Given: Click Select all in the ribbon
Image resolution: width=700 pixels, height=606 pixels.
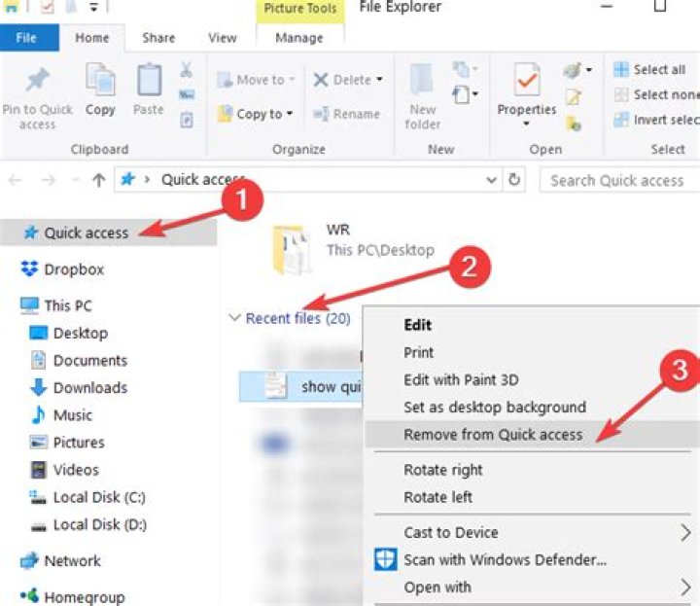Looking at the screenshot, I should 650,70.
